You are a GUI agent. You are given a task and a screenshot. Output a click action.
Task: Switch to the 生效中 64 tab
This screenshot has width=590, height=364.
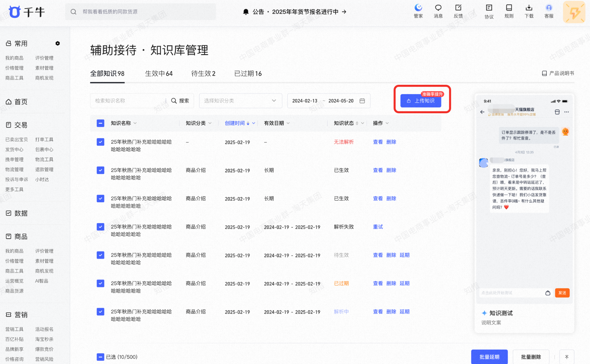159,74
